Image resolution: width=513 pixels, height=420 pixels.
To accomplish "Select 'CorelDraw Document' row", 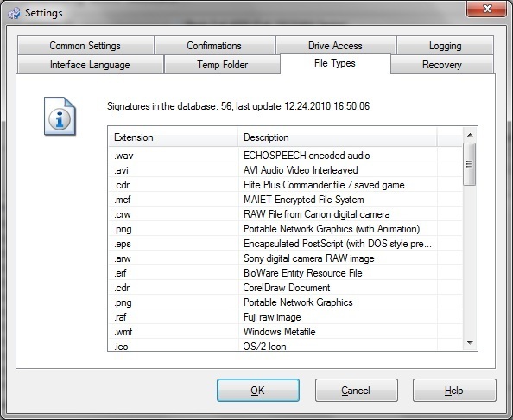I will click(x=285, y=288).
